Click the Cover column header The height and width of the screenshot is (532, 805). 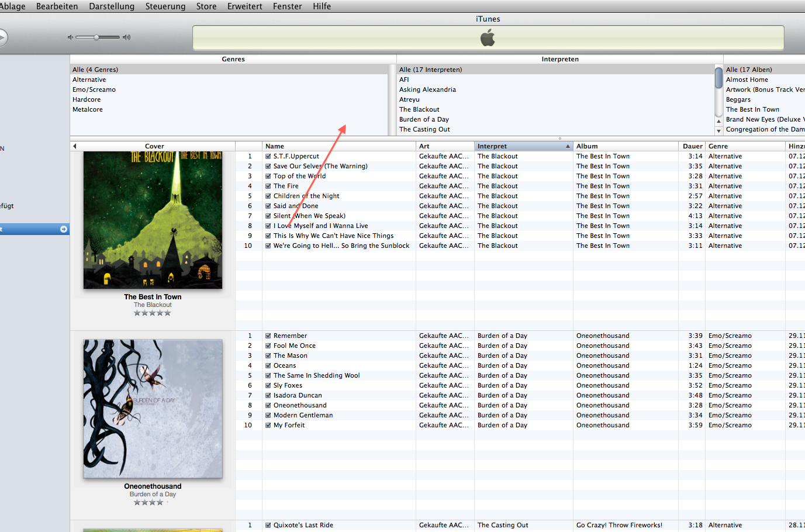coord(154,146)
